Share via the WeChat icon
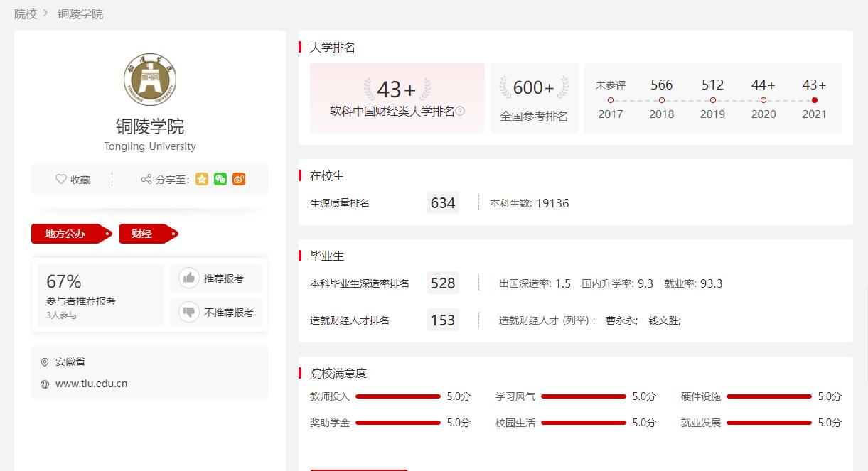The width and height of the screenshot is (868, 471). coord(220,179)
